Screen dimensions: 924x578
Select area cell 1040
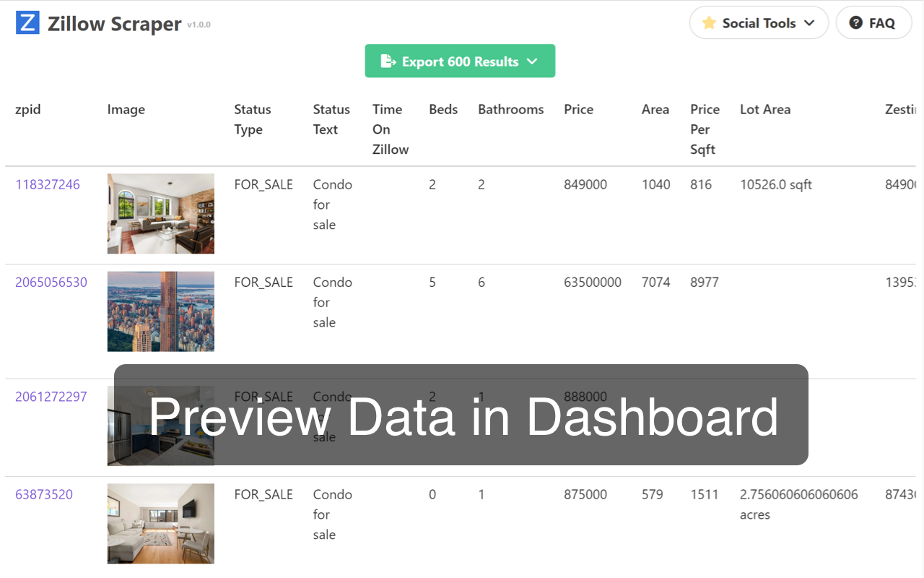[656, 184]
